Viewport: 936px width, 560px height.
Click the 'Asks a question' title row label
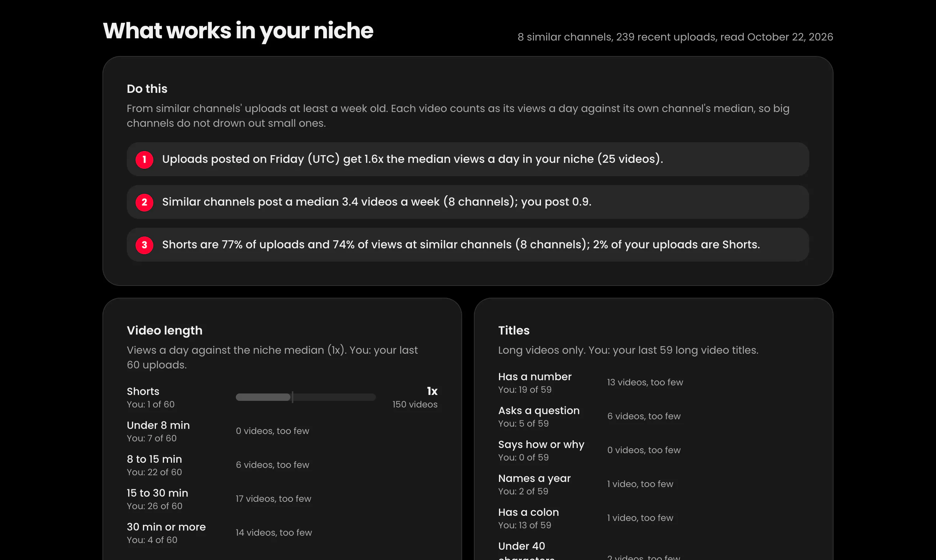click(539, 410)
